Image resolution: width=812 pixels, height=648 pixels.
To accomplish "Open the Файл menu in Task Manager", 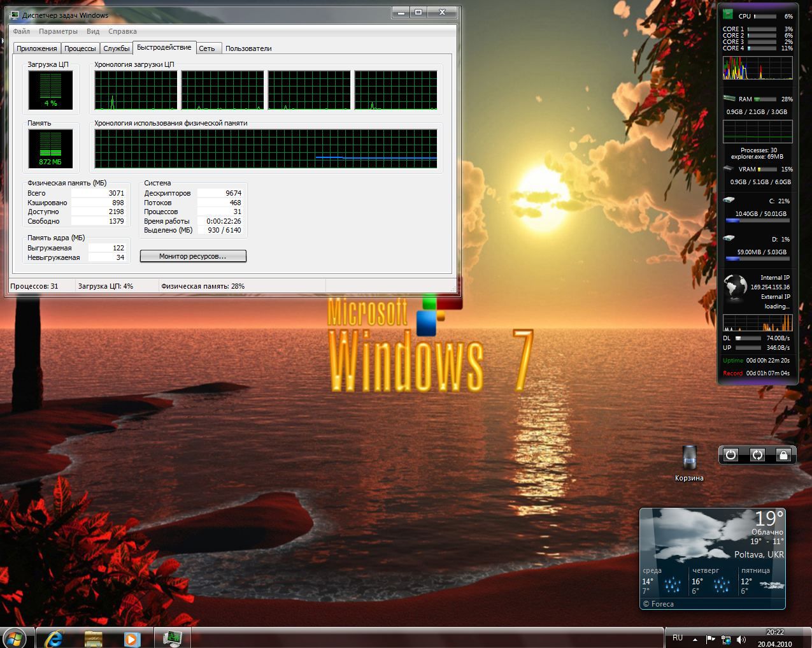I will point(21,31).
